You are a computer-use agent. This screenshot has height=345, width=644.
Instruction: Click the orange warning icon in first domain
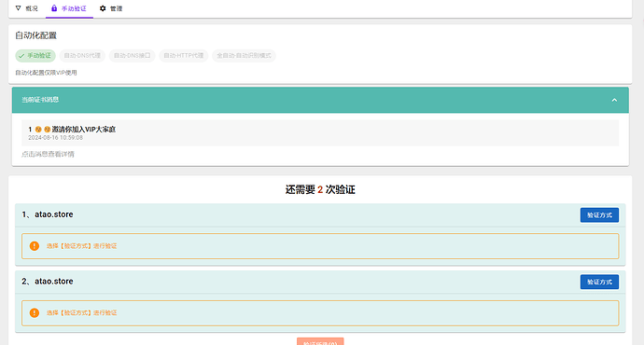(35, 246)
